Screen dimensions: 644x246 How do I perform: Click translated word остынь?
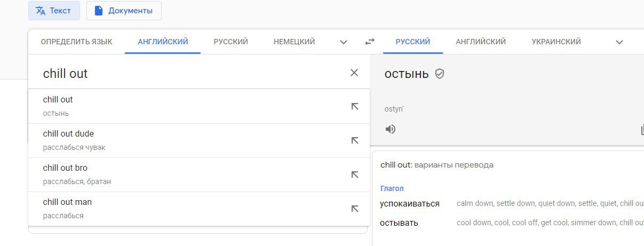[406, 74]
